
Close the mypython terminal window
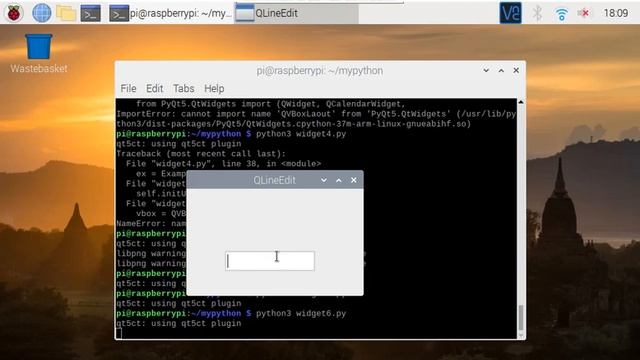(x=516, y=71)
